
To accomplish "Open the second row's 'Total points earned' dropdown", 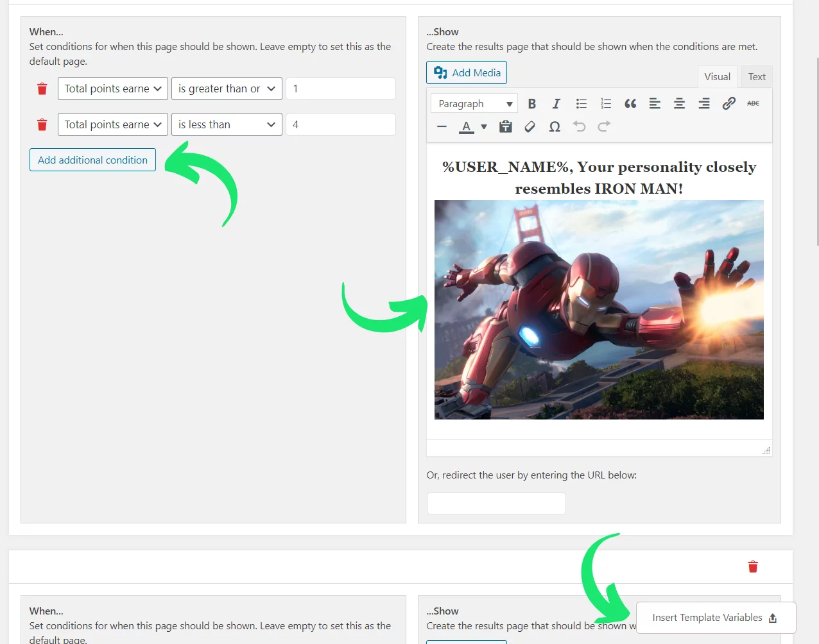I will pos(113,124).
